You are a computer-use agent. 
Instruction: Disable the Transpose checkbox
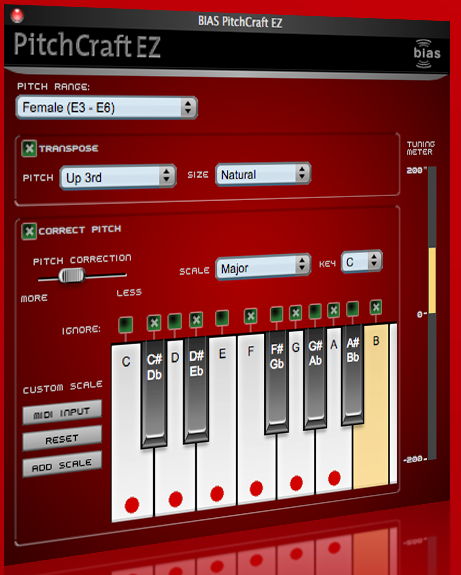click(29, 149)
